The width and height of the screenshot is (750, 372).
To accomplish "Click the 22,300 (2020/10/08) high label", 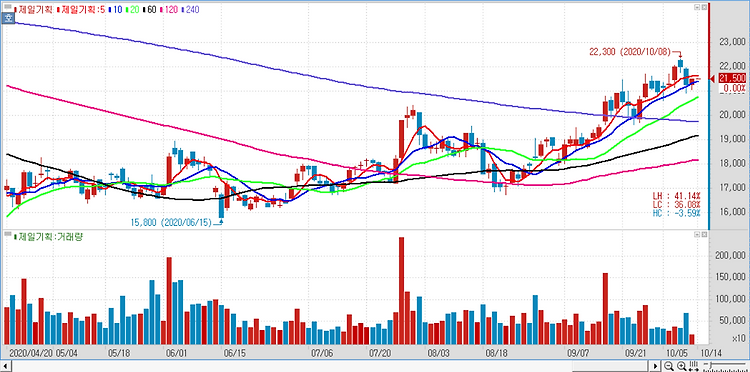I will pyautogui.click(x=631, y=52).
